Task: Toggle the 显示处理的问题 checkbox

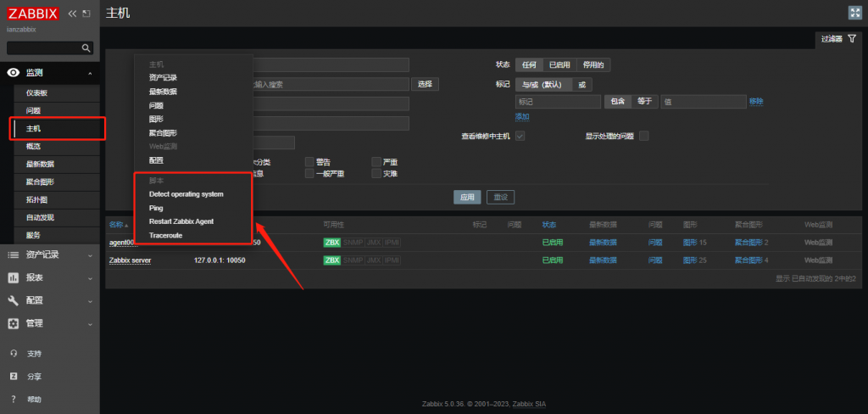Action: pyautogui.click(x=644, y=136)
